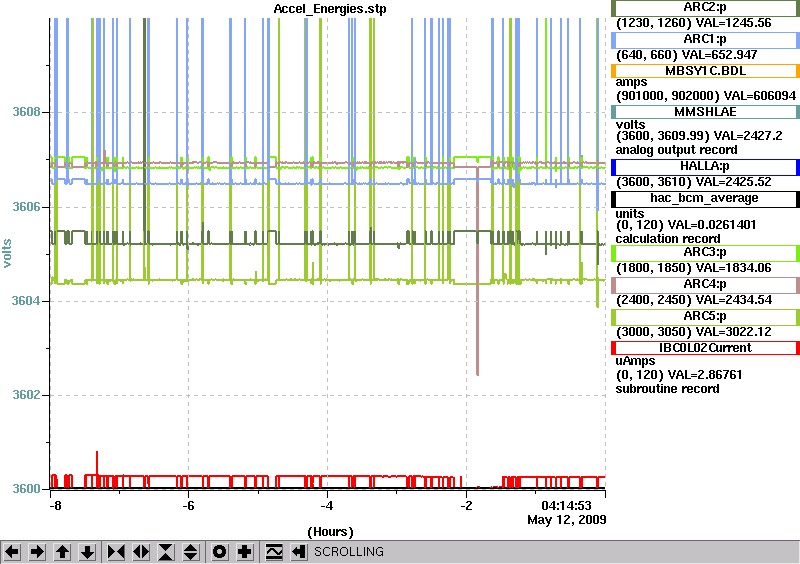Image resolution: width=800 pixels, height=564 pixels.
Task: Click the IBC0L02Current value VAL=2.86761
Action: point(705,375)
